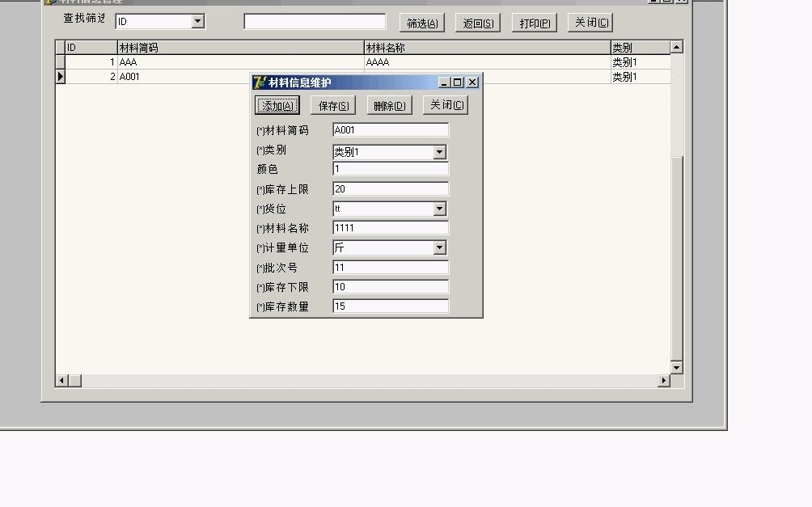Click the 筛选(A) filter button
This screenshot has width=812, height=507.
[x=421, y=22]
